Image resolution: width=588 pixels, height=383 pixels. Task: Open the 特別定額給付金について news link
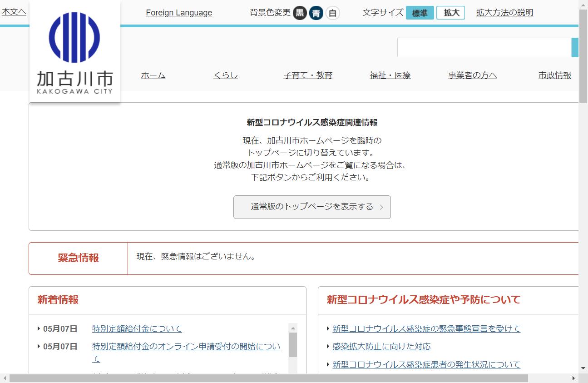click(137, 328)
